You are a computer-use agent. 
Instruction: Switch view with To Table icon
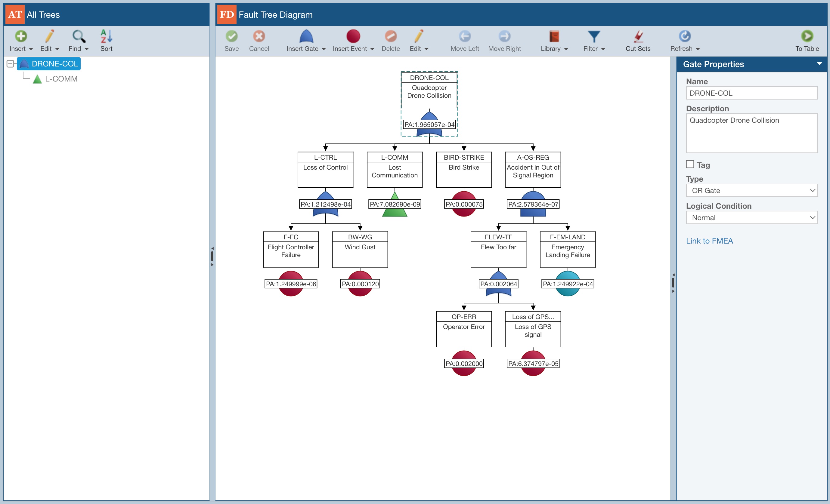807,36
